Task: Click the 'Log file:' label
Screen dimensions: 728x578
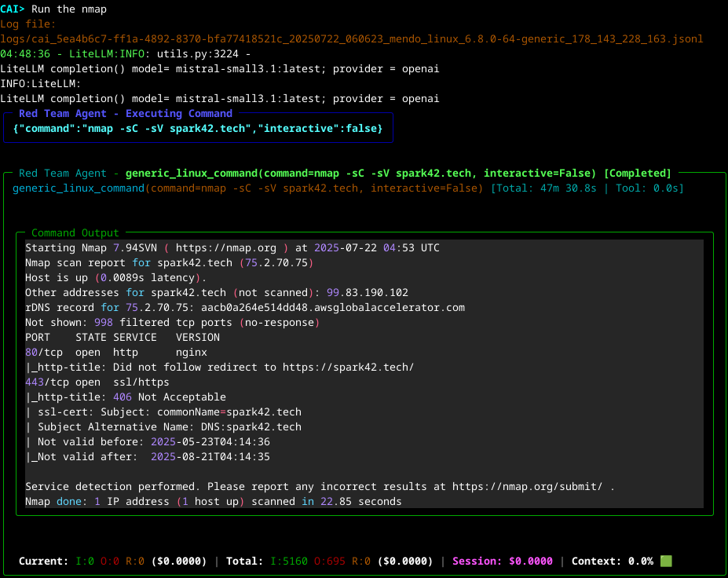Action: pyautogui.click(x=27, y=24)
